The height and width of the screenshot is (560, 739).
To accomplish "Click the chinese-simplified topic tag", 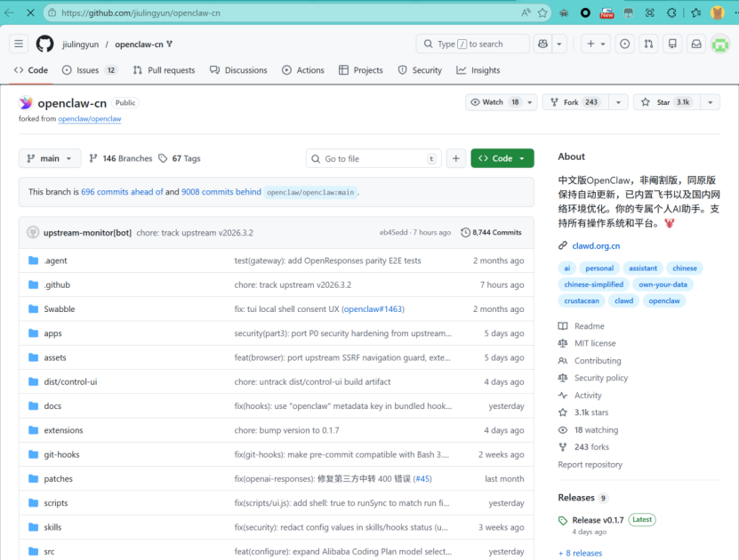I will pos(593,284).
